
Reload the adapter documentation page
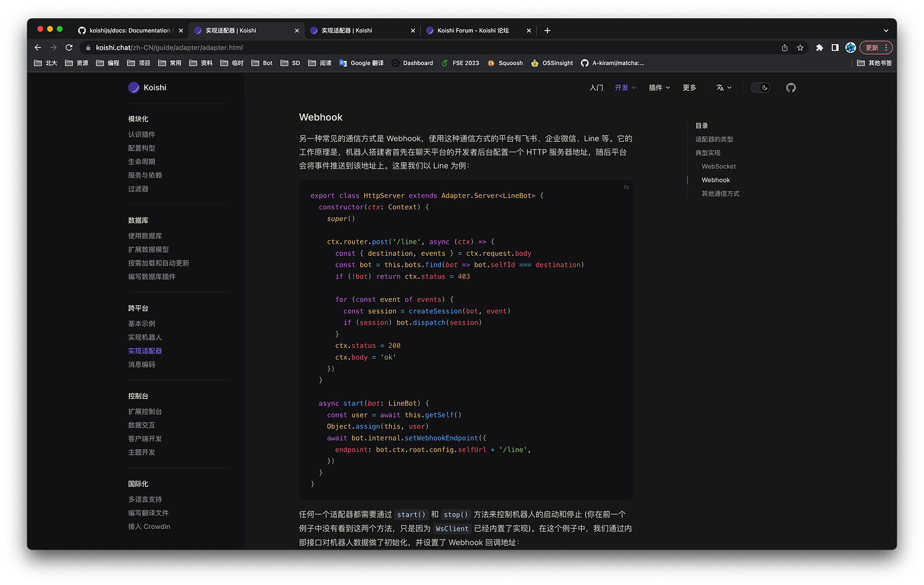pyautogui.click(x=69, y=48)
